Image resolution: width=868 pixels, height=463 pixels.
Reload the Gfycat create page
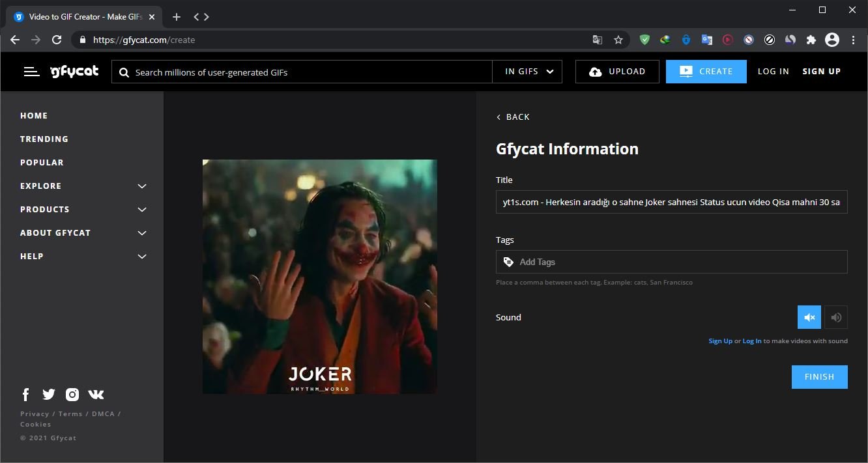point(57,40)
